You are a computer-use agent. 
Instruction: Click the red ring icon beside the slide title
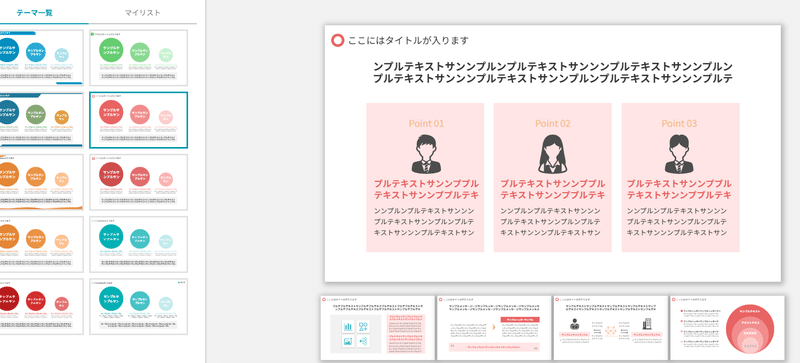tap(338, 40)
